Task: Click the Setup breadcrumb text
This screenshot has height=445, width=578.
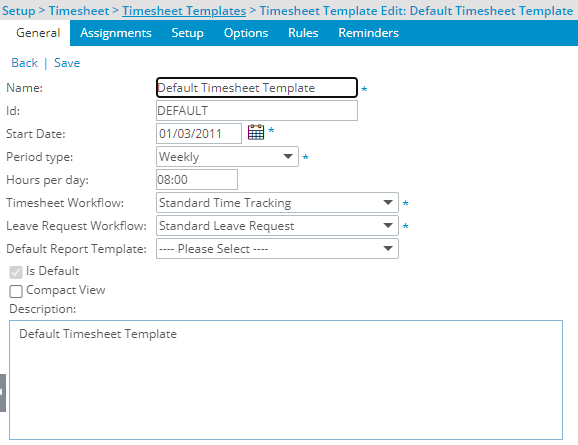Action: 18,11
